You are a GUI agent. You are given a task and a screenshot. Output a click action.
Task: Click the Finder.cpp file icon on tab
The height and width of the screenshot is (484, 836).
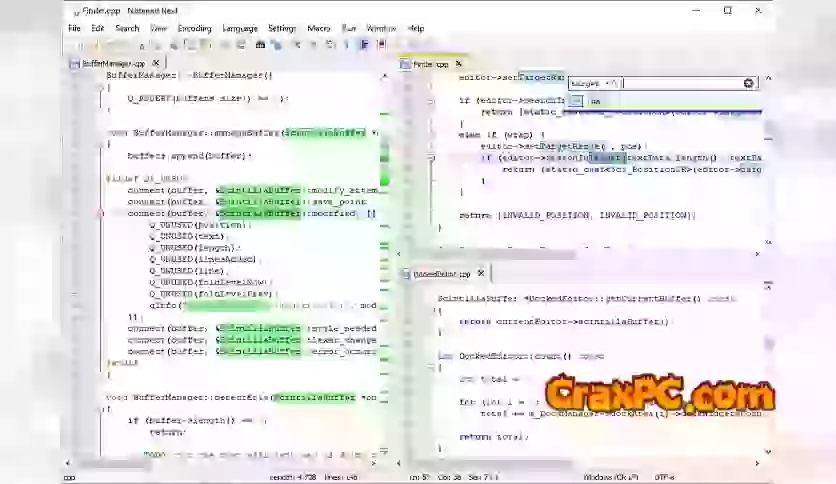(x=406, y=64)
